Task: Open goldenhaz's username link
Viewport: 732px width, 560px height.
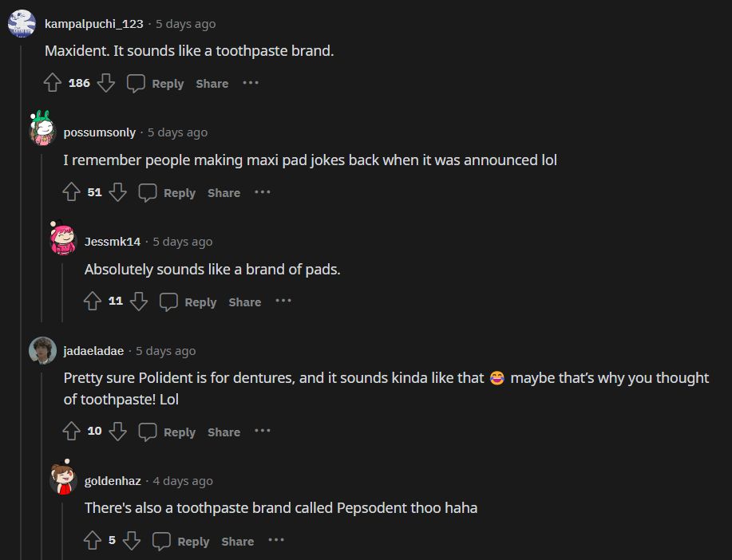Action: tap(113, 481)
